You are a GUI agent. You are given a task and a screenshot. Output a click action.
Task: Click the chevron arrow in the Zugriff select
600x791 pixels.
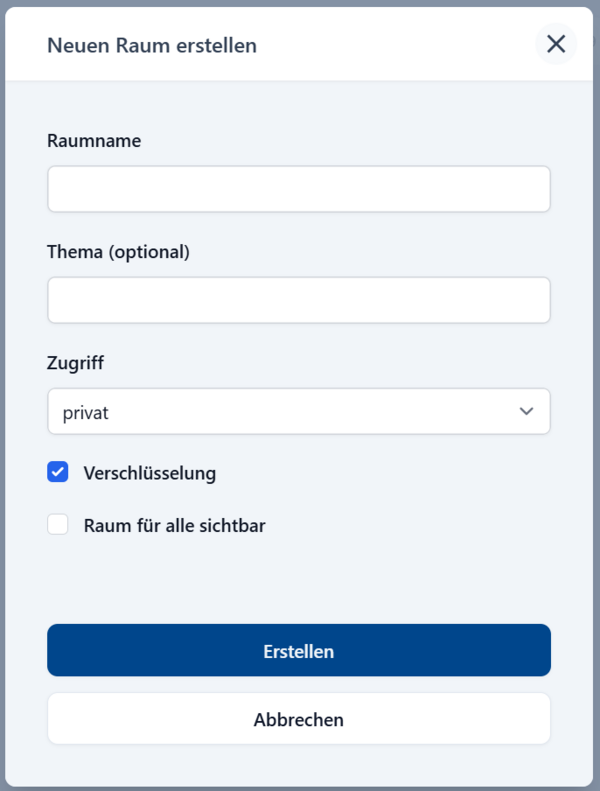526,411
